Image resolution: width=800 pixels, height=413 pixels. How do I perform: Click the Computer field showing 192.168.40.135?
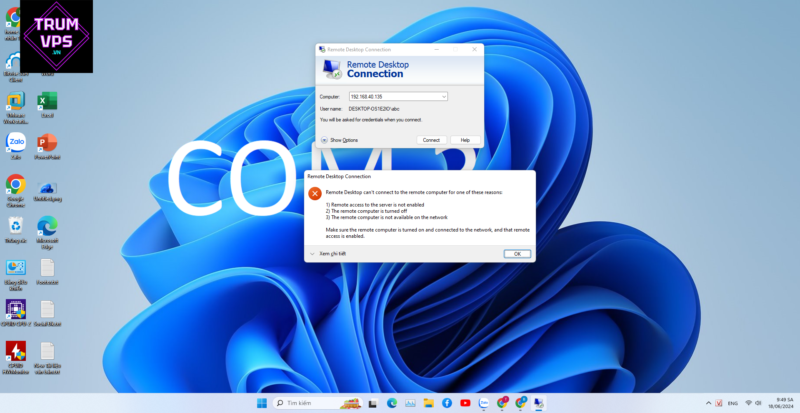(398, 96)
